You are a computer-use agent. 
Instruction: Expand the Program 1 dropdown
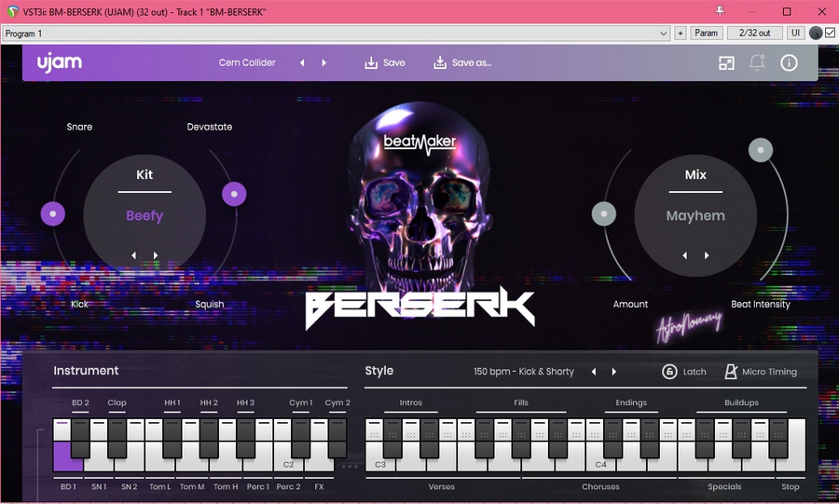click(664, 33)
